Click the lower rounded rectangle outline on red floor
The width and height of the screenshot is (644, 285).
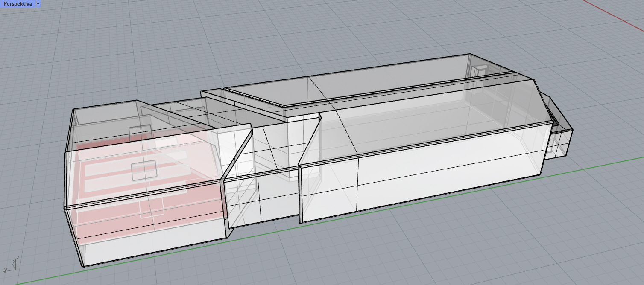tap(152, 209)
